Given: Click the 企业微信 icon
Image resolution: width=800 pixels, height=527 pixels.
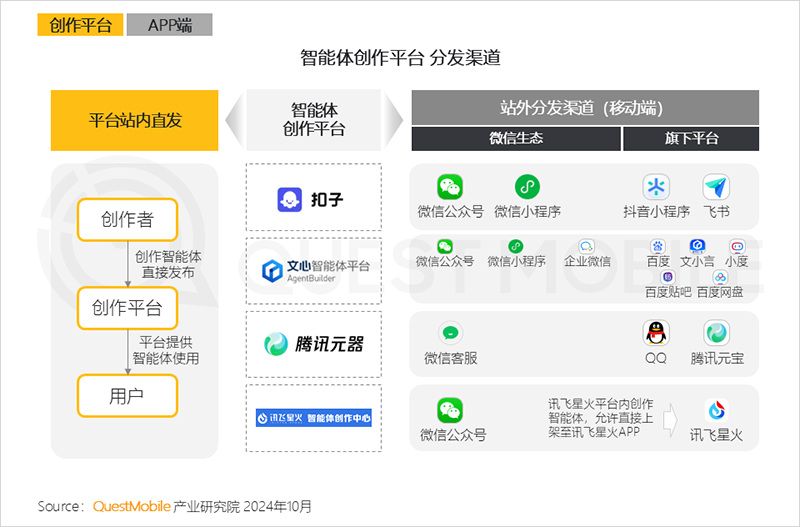Looking at the screenshot, I should click(587, 245).
